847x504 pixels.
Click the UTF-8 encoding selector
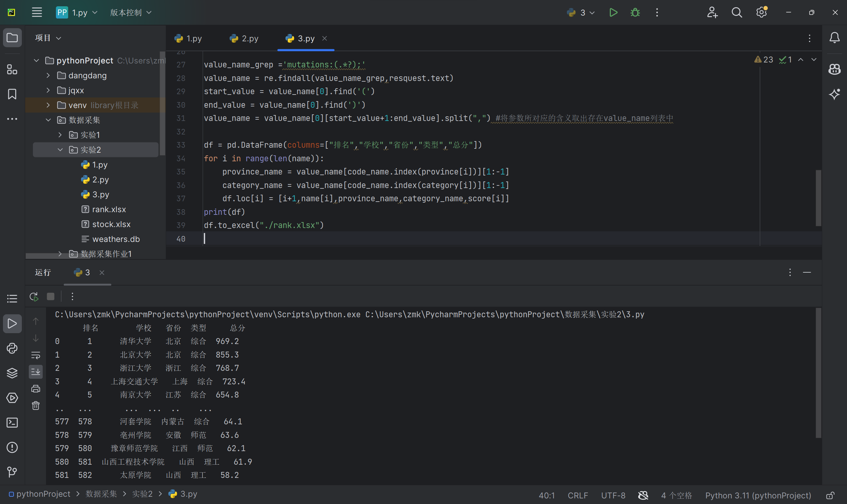(x=613, y=495)
